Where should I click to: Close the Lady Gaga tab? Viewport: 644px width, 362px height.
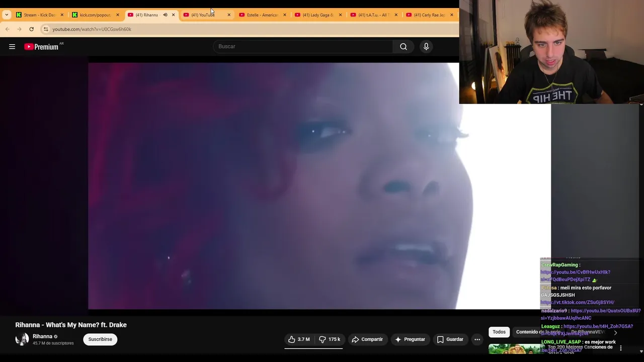(x=340, y=15)
